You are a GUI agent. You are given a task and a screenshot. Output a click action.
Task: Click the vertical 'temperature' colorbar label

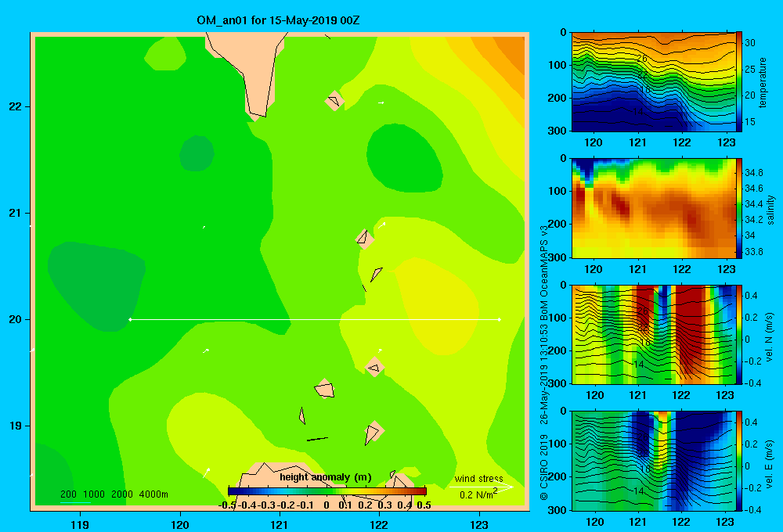click(763, 82)
